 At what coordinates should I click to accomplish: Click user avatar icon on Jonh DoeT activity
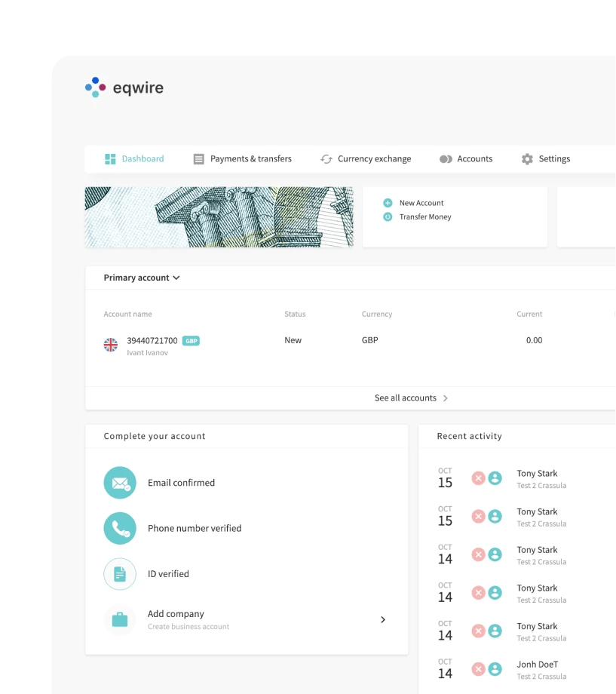pos(495,669)
